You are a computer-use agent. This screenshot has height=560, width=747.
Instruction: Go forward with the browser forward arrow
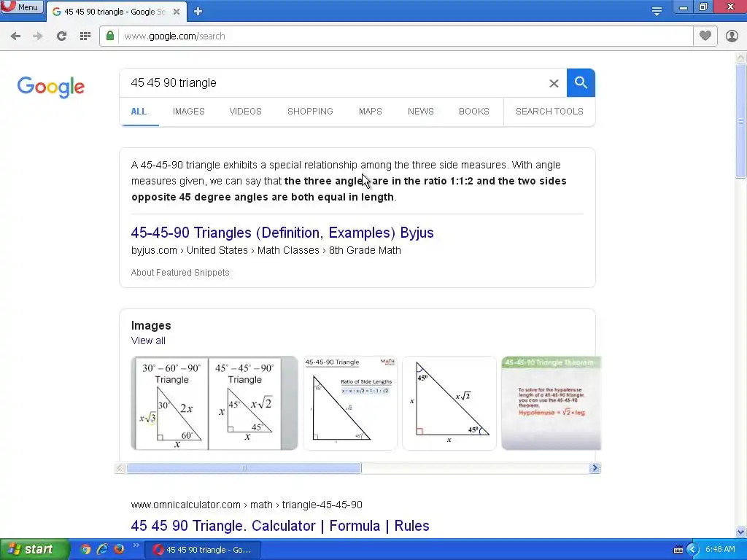38,36
